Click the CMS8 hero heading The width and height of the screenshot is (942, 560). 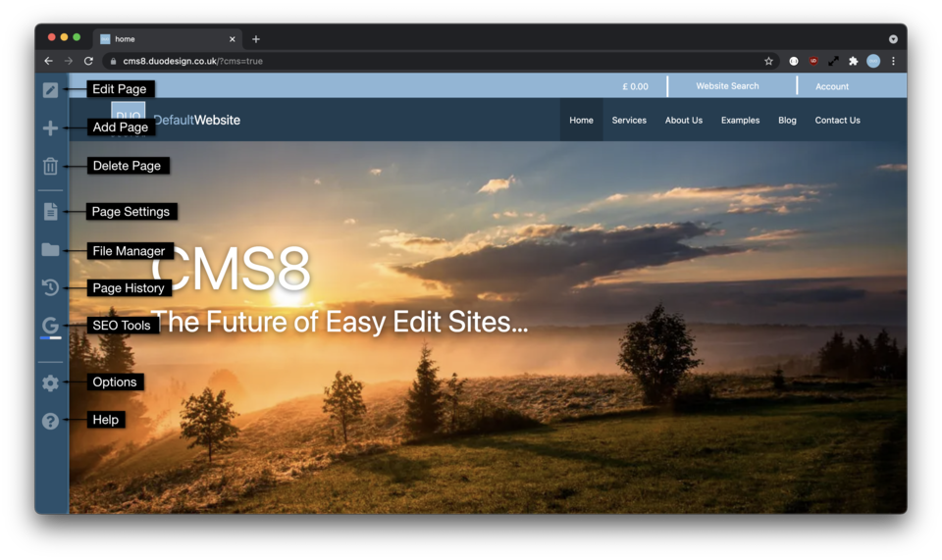point(232,269)
